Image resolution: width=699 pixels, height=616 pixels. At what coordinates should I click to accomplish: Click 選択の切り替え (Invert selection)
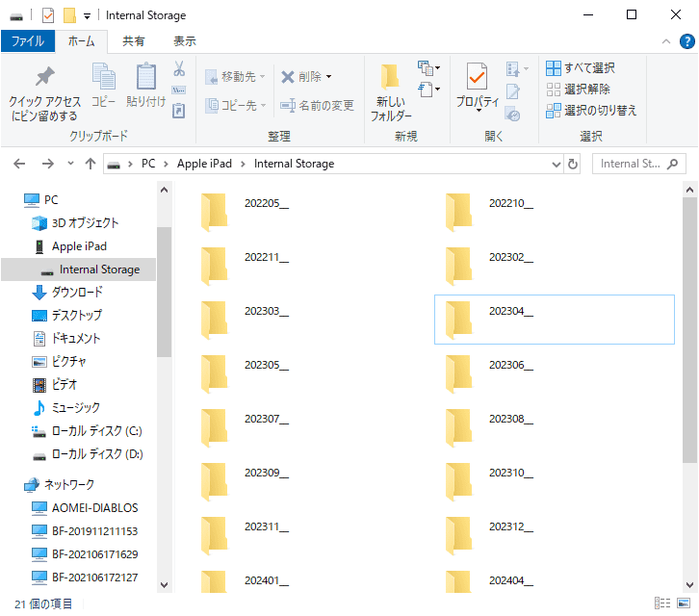coord(591,111)
